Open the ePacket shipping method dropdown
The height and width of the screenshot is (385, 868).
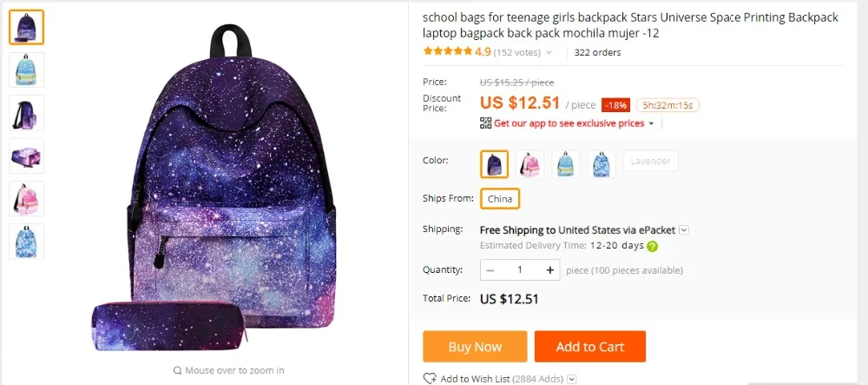point(684,230)
